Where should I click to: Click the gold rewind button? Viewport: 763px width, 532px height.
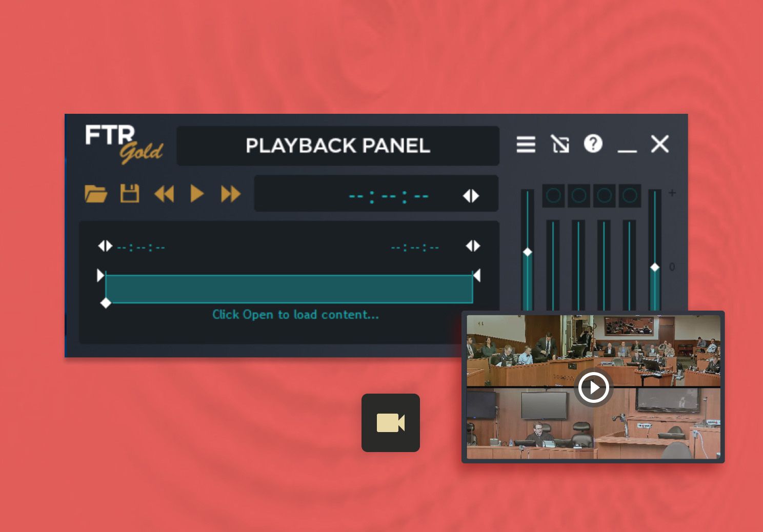pyautogui.click(x=164, y=194)
